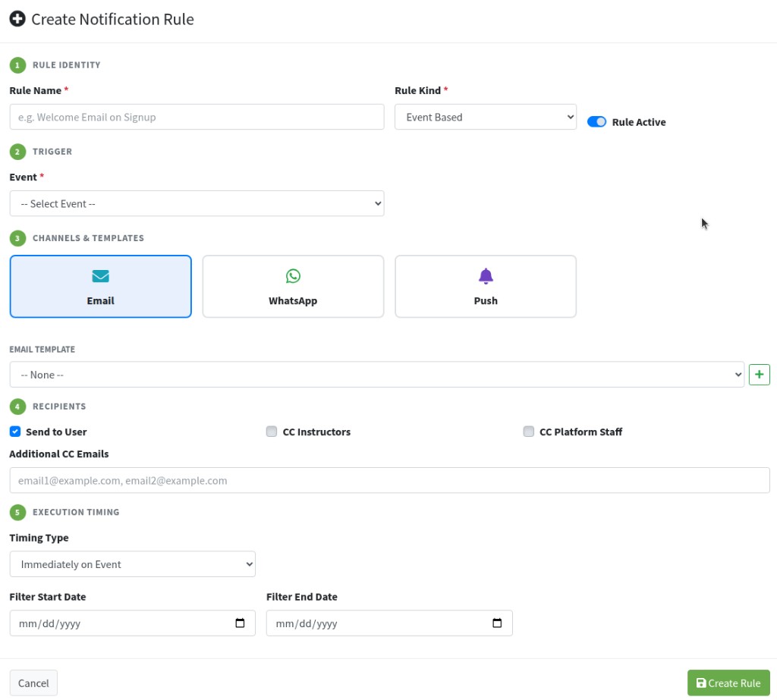Viewport: 777px width, 700px height.
Task: Check the CC Platform Staff checkbox
Action: 529,432
